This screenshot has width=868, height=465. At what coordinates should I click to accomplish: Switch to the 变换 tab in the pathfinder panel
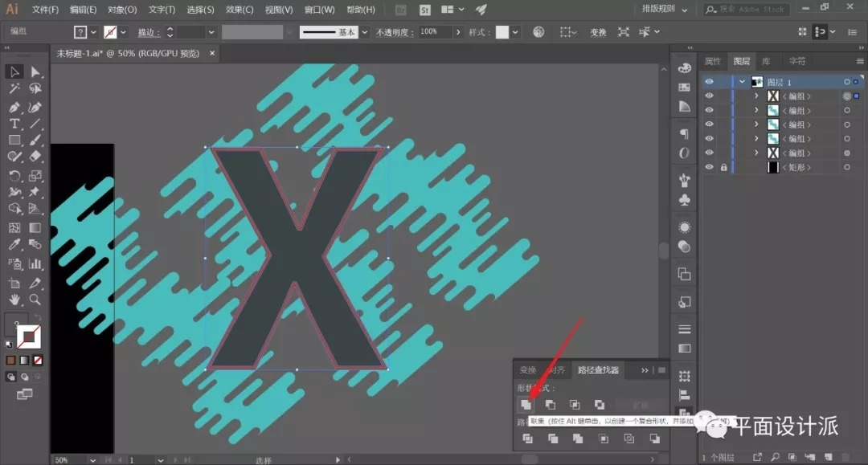click(527, 370)
